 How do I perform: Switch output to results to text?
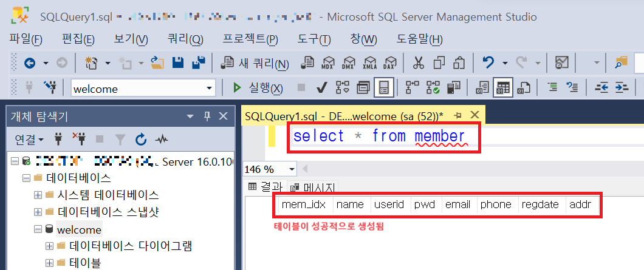tap(482, 87)
